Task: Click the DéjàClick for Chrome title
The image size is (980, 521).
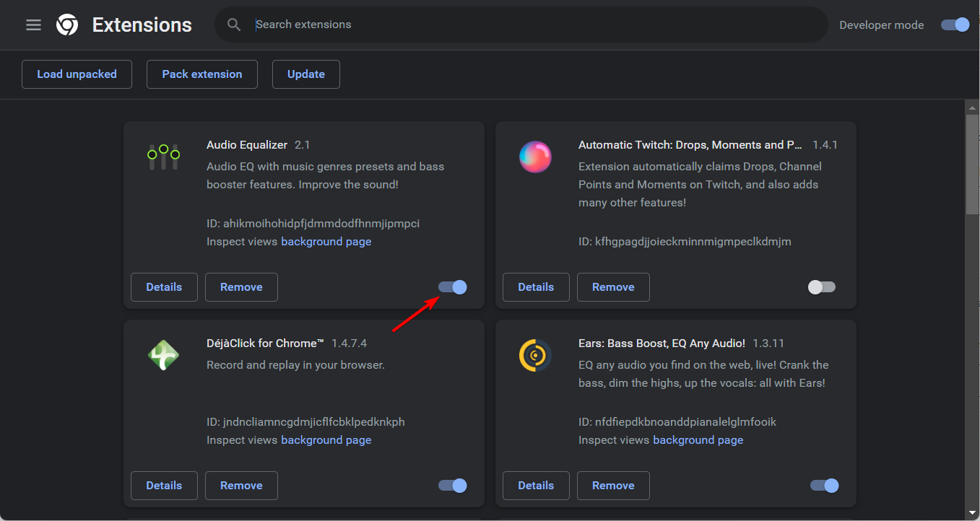Action: click(265, 343)
